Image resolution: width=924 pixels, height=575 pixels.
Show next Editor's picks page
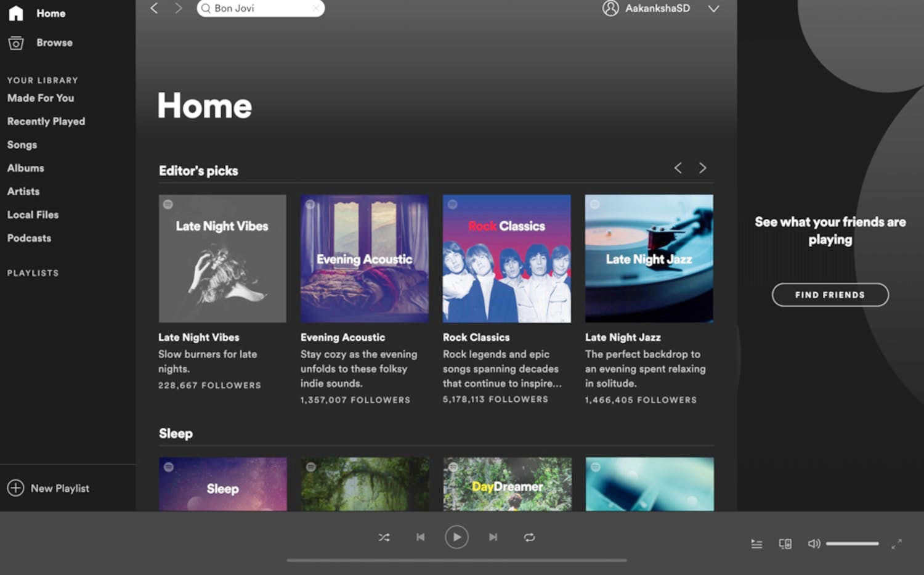[702, 168]
